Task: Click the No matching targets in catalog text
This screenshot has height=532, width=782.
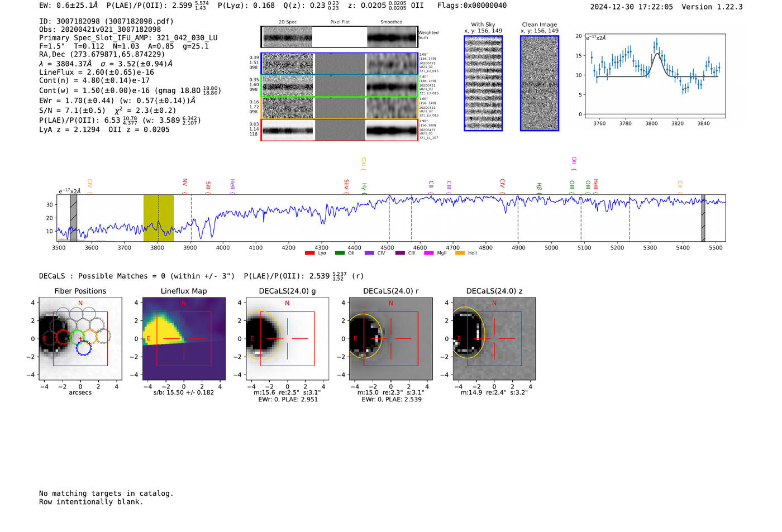Action: [x=106, y=493]
